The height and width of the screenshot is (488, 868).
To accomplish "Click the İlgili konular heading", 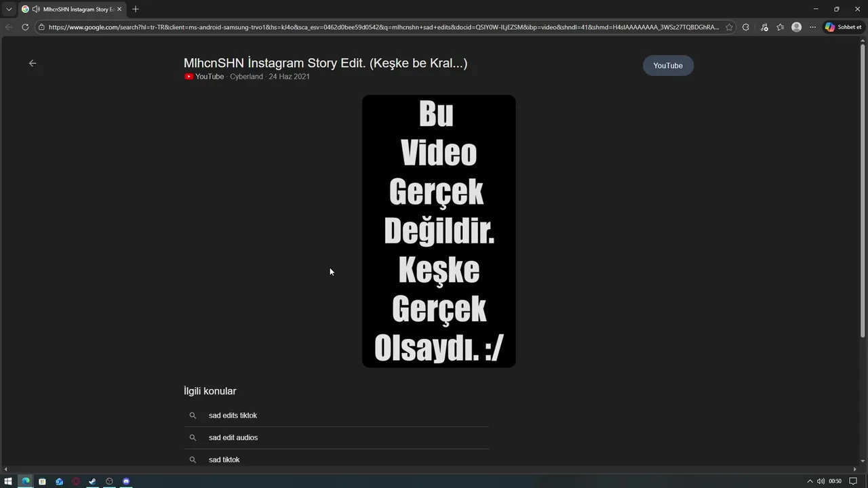I will 210,391.
